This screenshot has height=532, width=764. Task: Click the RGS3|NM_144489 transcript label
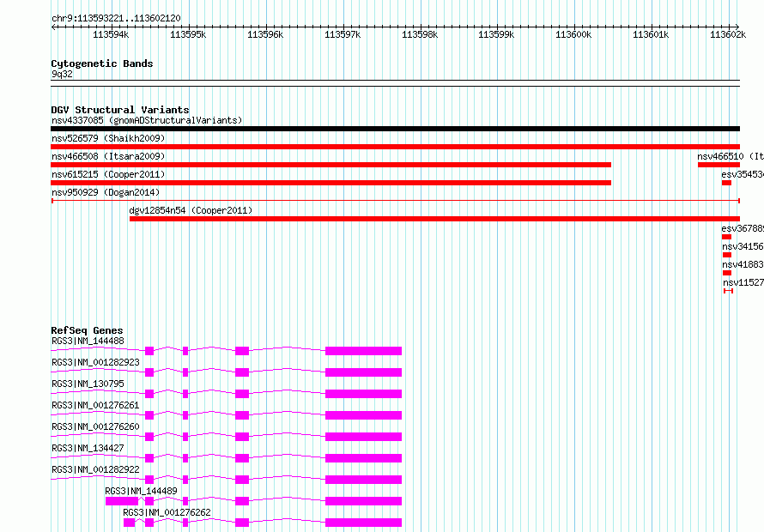142,491
